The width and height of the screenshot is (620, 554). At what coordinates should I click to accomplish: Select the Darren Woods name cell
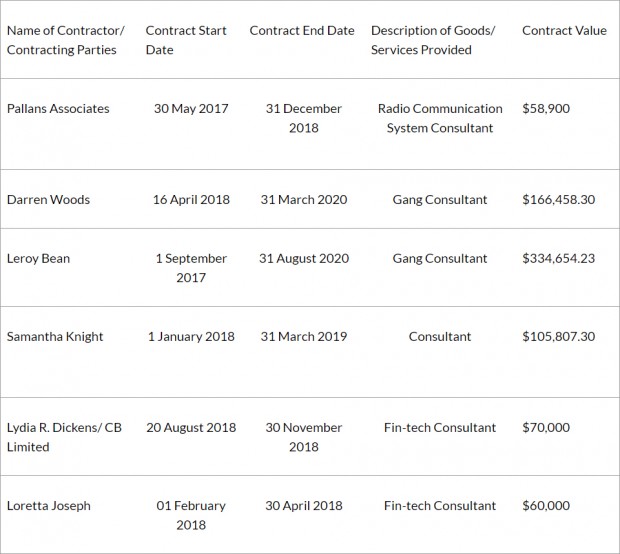click(48, 199)
